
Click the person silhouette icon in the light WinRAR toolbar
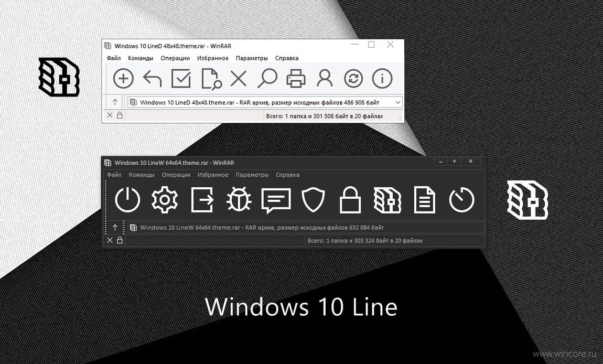pyautogui.click(x=325, y=79)
